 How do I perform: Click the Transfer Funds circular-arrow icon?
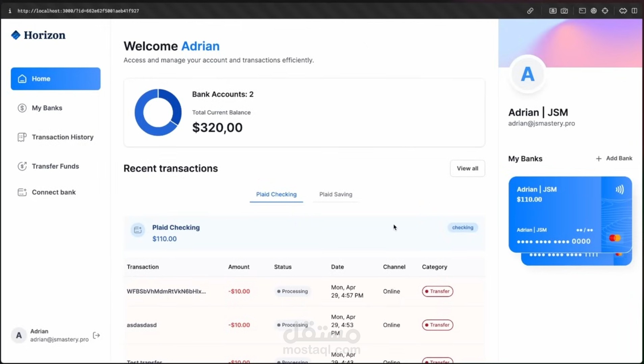click(x=22, y=166)
